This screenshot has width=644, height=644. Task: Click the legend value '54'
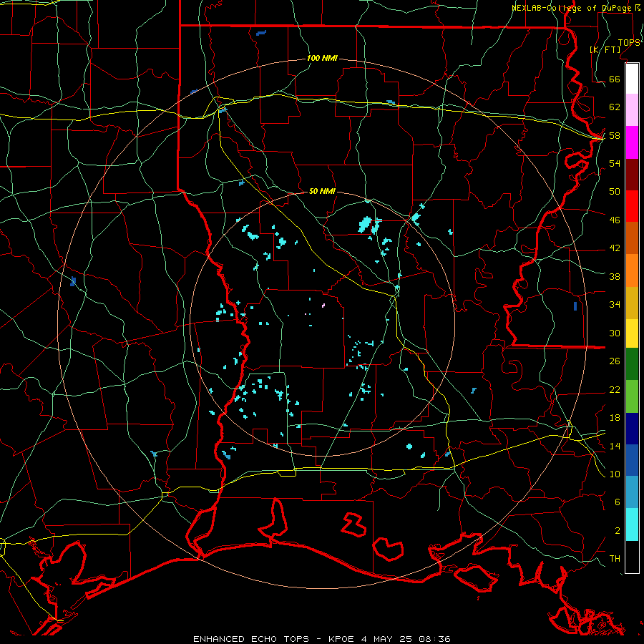click(x=615, y=163)
